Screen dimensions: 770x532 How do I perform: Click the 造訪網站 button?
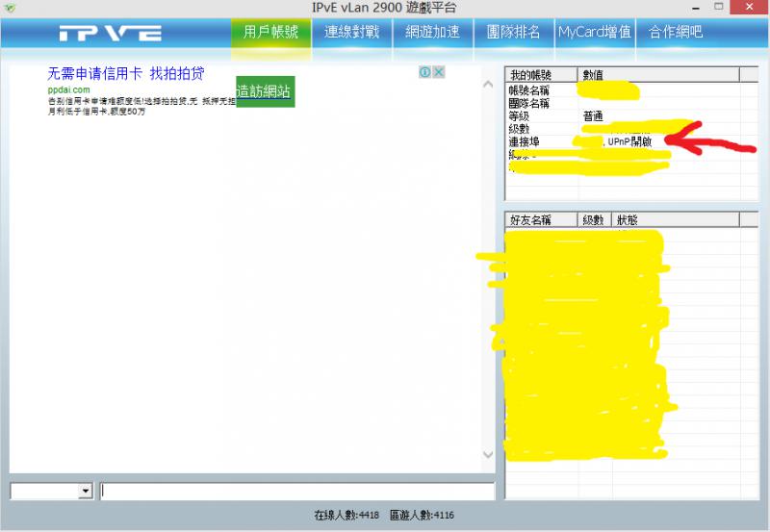click(266, 91)
